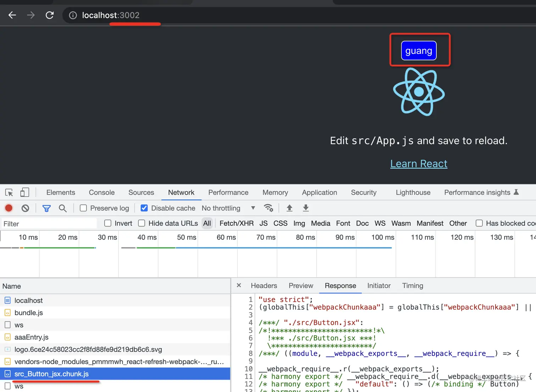
Task: Open the Security tab
Action: (364, 192)
